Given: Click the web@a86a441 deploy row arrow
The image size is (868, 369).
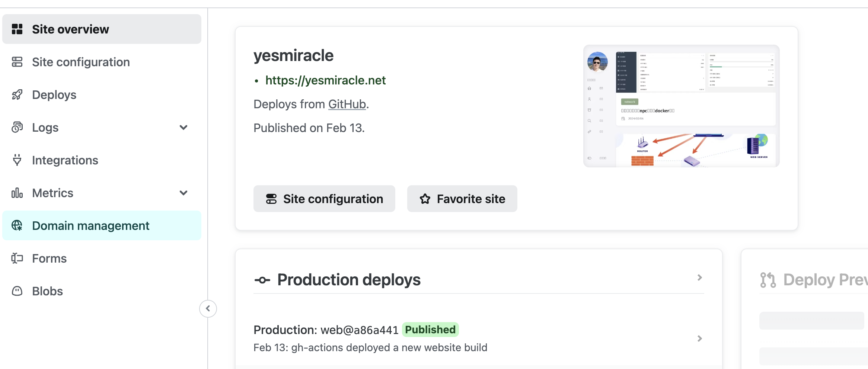Looking at the screenshot, I should 700,338.
